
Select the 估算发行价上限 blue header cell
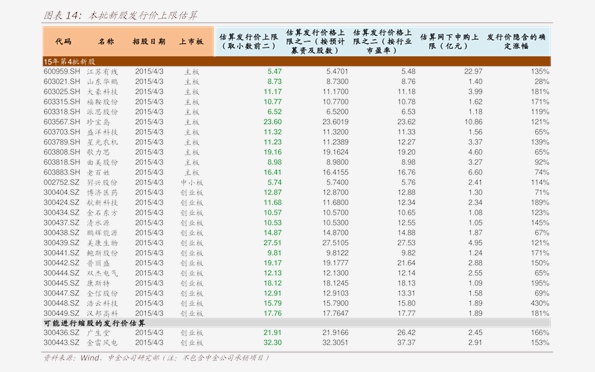point(249,41)
